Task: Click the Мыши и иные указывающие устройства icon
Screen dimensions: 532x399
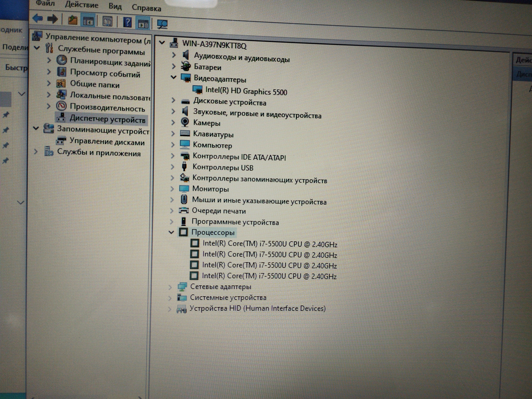Action: [184, 199]
